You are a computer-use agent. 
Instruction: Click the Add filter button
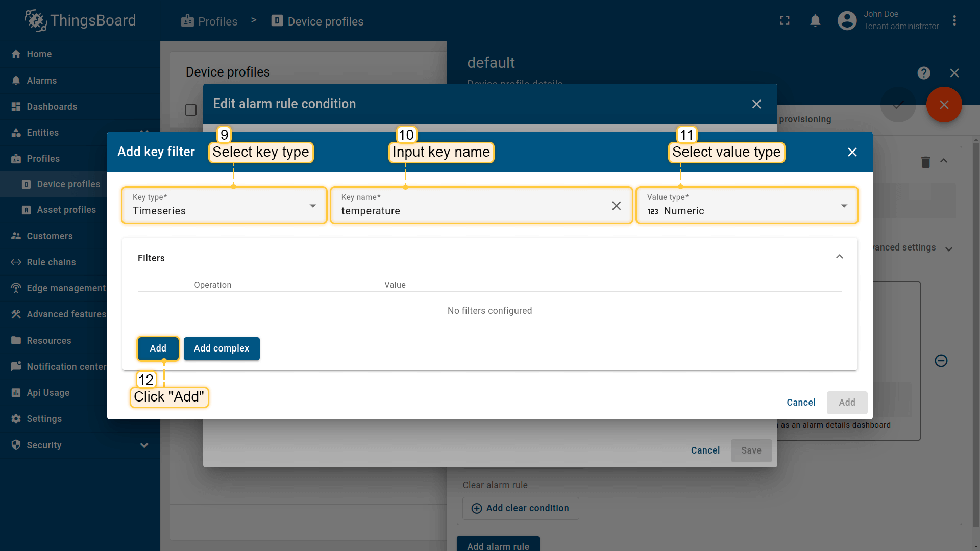click(x=158, y=348)
